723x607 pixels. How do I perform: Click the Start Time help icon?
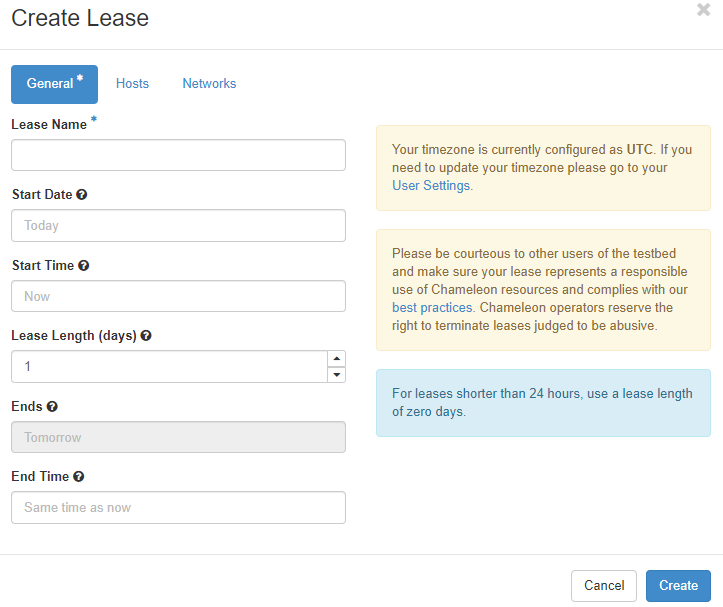[x=84, y=266]
